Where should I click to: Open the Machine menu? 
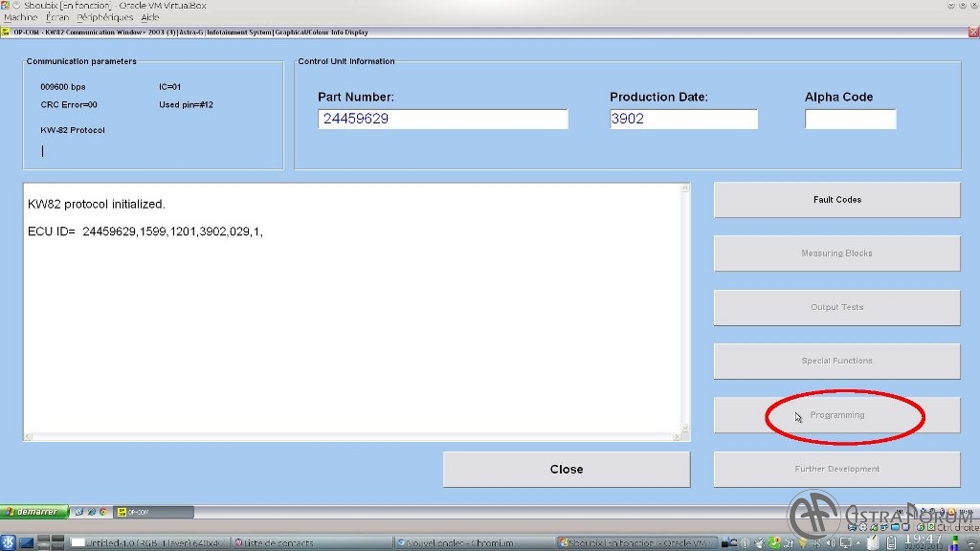point(21,17)
